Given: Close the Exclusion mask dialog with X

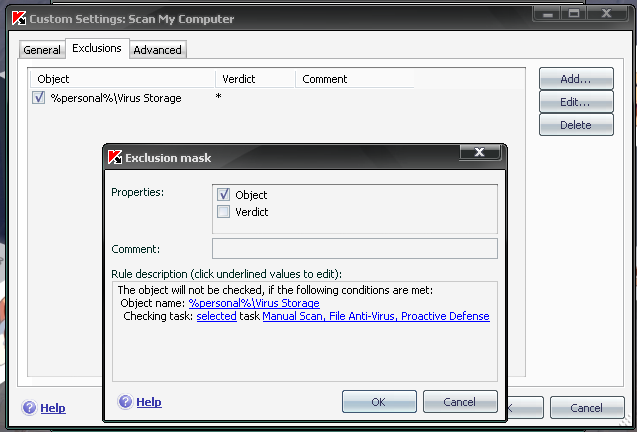Looking at the screenshot, I should pyautogui.click(x=479, y=153).
